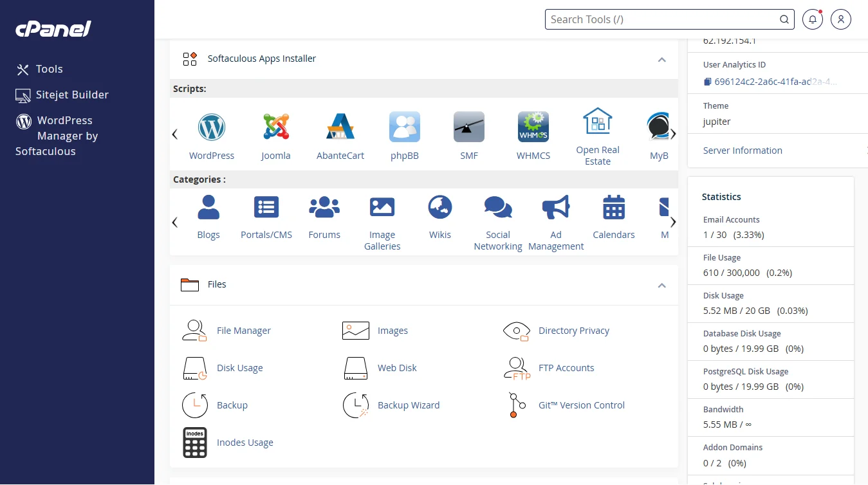Select the Ad Management category icon
Image resolution: width=868 pixels, height=485 pixels.
pyautogui.click(x=556, y=207)
